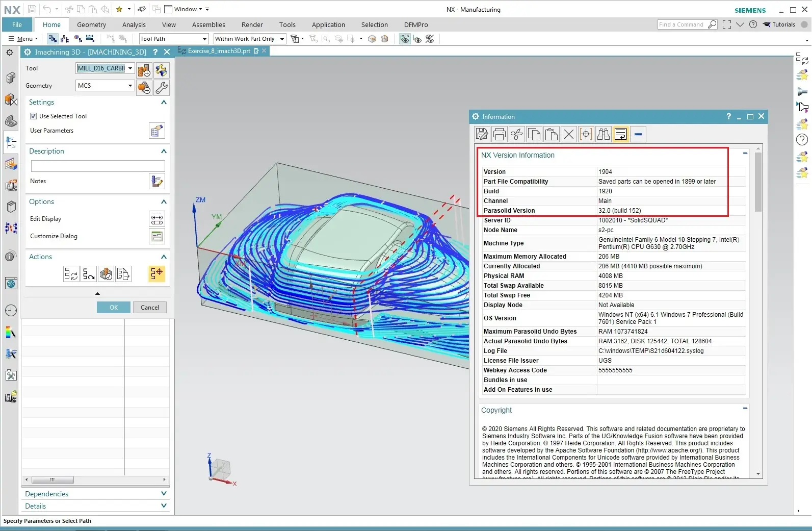
Task: Print the Information window contents
Action: 500,134
